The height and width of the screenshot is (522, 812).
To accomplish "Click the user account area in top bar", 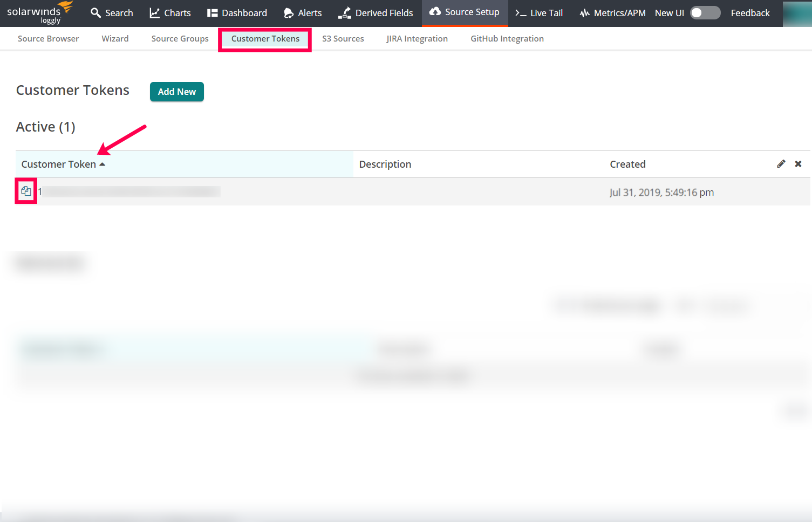I will 797,13.
